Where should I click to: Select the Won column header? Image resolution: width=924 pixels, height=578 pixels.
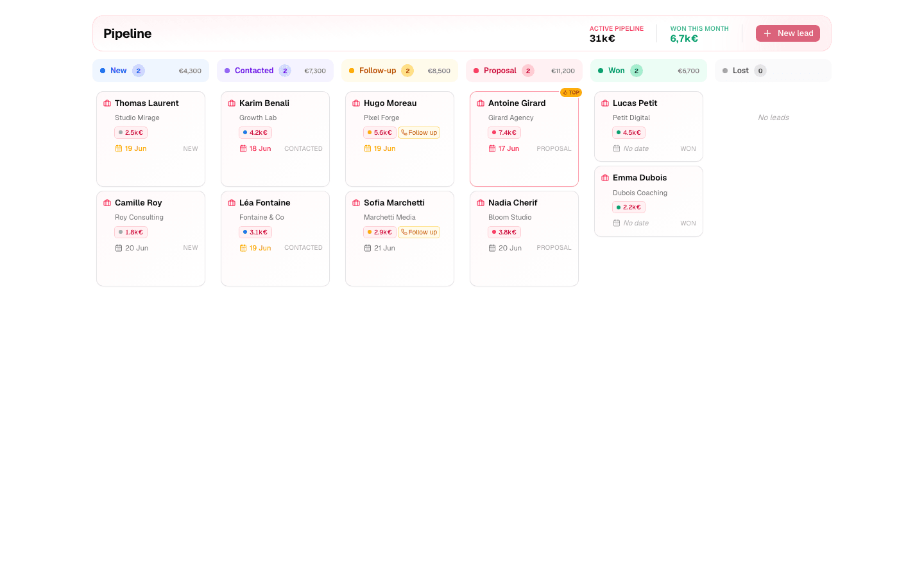pyautogui.click(x=649, y=71)
